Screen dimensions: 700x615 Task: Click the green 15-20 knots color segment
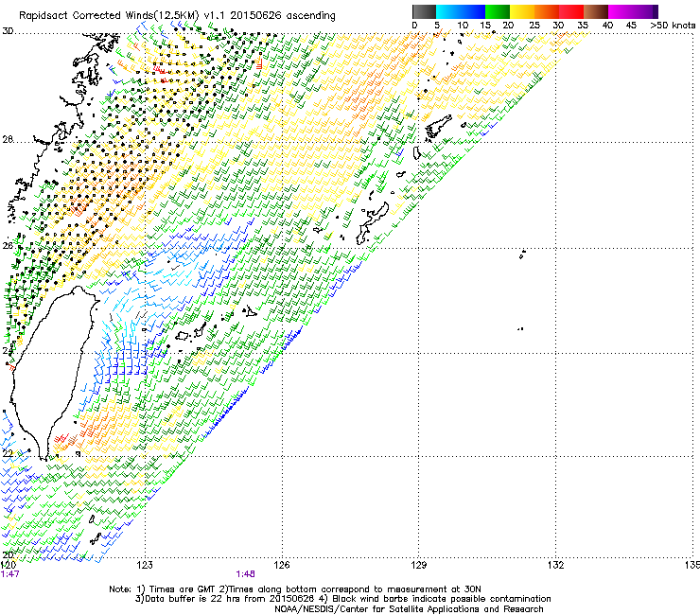[x=498, y=11]
